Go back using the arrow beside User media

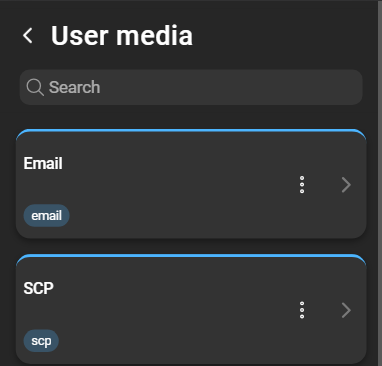(28, 35)
